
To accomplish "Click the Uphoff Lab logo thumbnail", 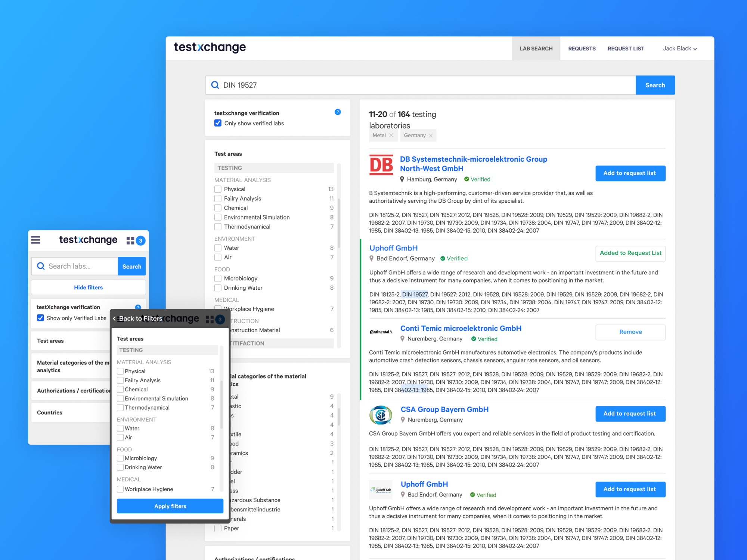I will coord(381,489).
